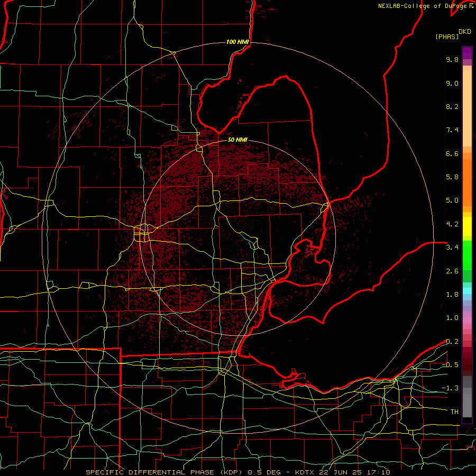Click the TH threshold label on scale
476x476 pixels.
pyautogui.click(x=454, y=412)
